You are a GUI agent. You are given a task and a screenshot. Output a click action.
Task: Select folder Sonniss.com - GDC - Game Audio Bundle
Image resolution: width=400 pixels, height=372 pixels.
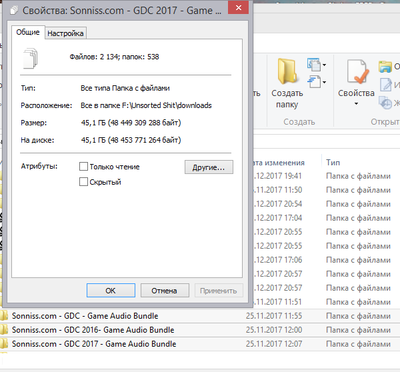[x=85, y=316]
